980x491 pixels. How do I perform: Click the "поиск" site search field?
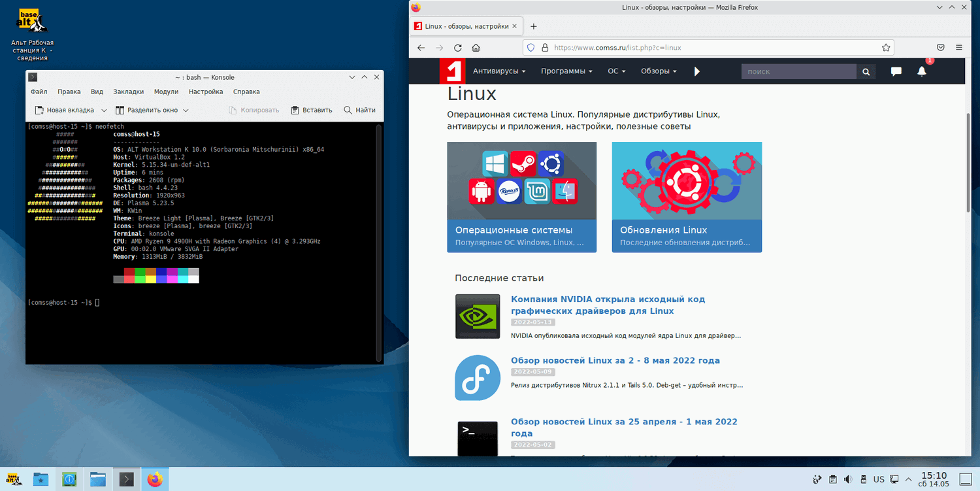798,72
